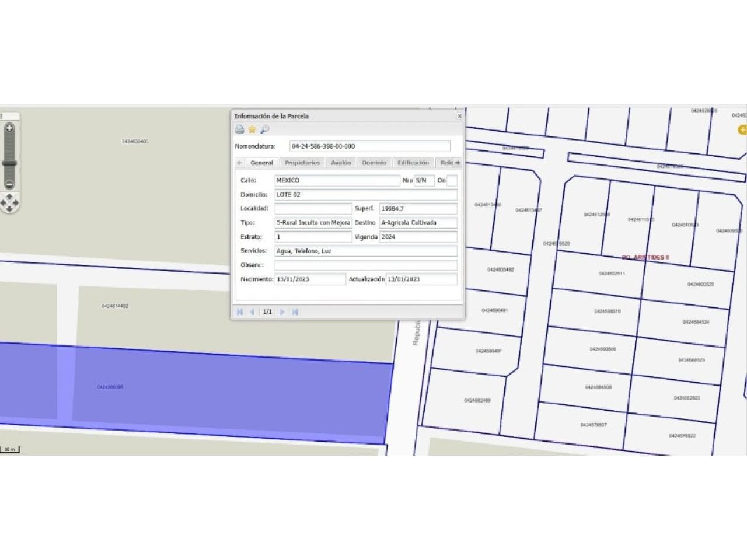Switch to the Propietarios tab
This screenshot has width=747, height=560.
pos(302,163)
